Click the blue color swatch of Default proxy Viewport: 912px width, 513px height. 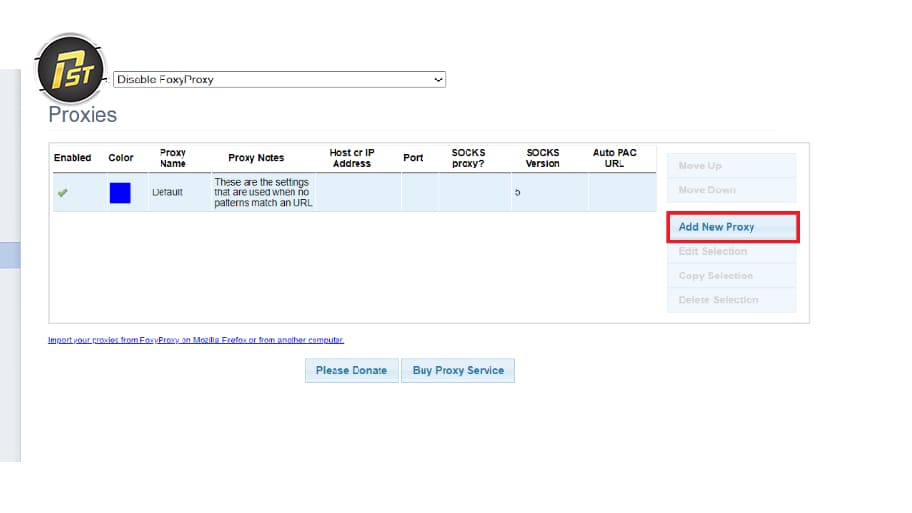[x=120, y=193]
